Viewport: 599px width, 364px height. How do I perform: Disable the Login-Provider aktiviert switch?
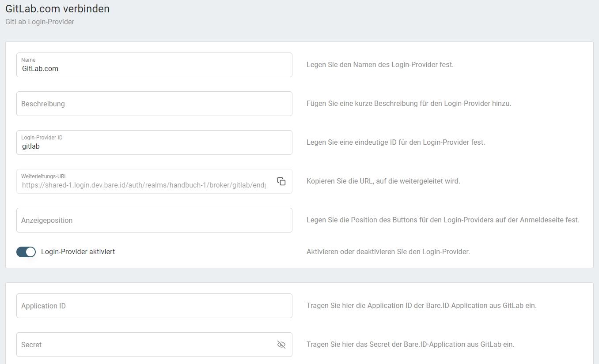point(26,252)
